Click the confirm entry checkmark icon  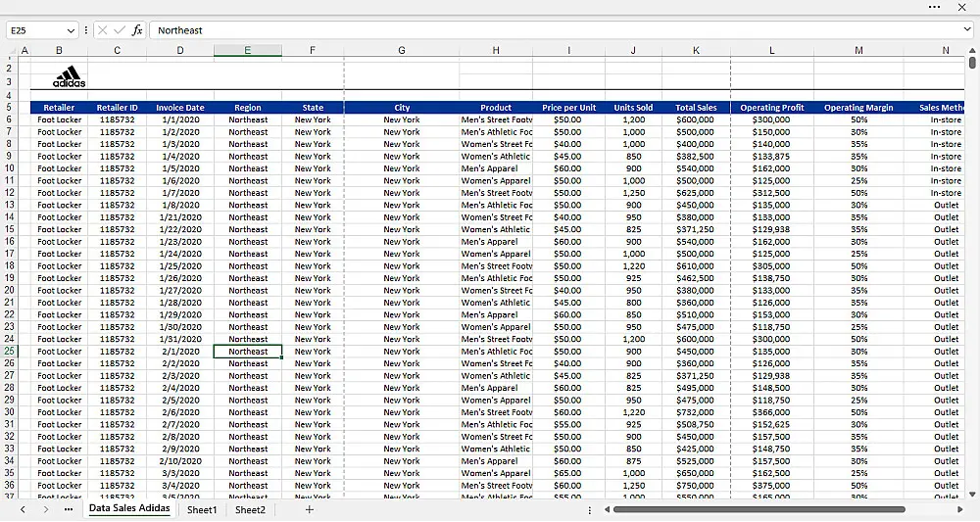click(120, 30)
